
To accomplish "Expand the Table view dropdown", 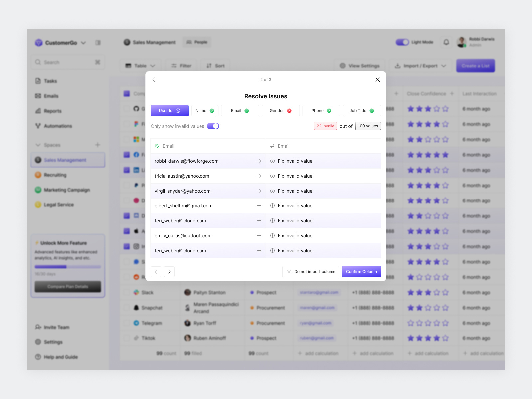I will 153,66.
